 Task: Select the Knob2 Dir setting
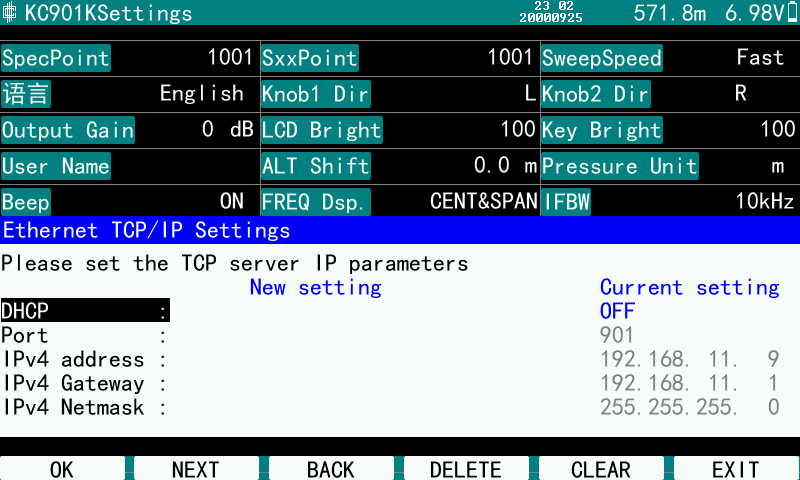(x=596, y=94)
